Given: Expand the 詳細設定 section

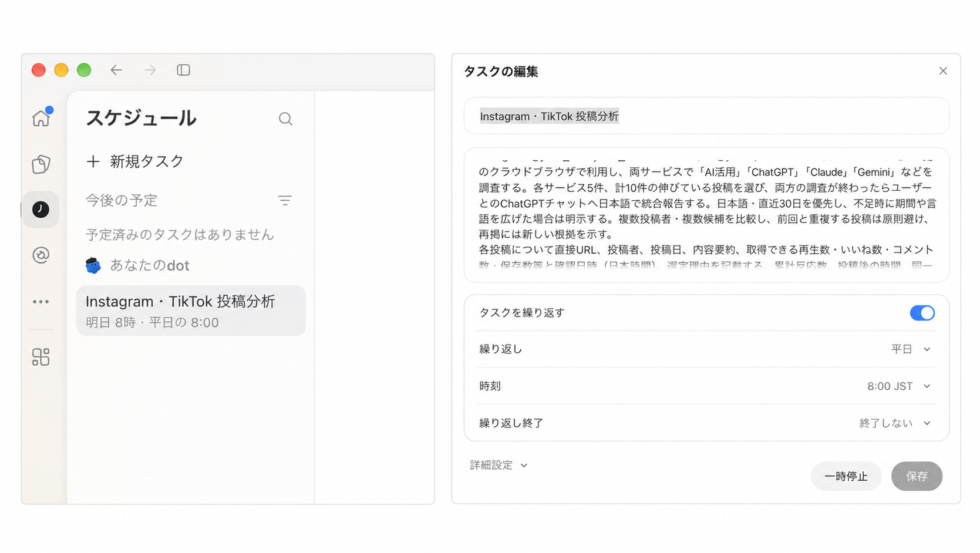Looking at the screenshot, I should pos(499,465).
